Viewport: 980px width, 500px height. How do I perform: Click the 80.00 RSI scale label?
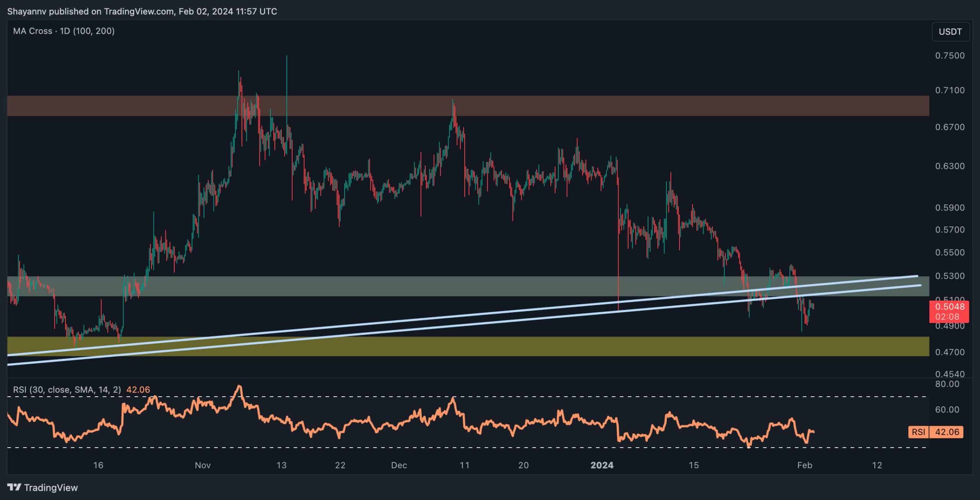coord(947,384)
